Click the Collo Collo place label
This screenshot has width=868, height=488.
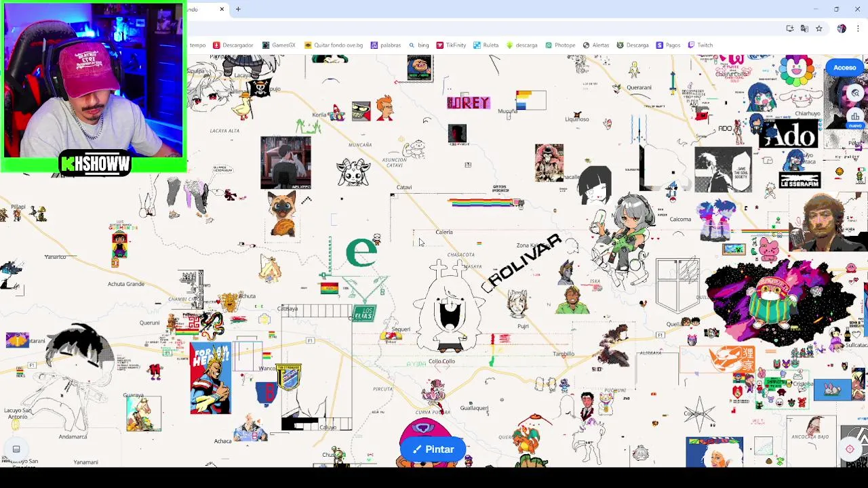click(441, 361)
